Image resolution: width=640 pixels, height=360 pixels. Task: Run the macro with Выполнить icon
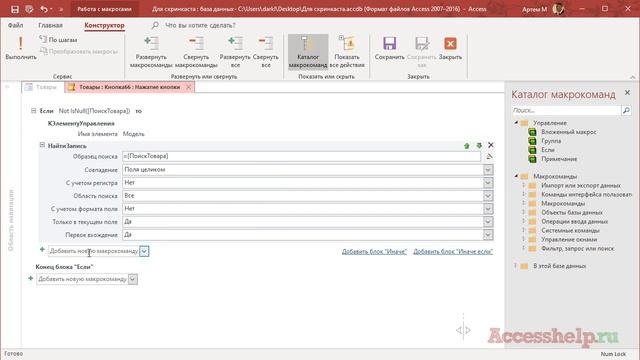point(20,48)
